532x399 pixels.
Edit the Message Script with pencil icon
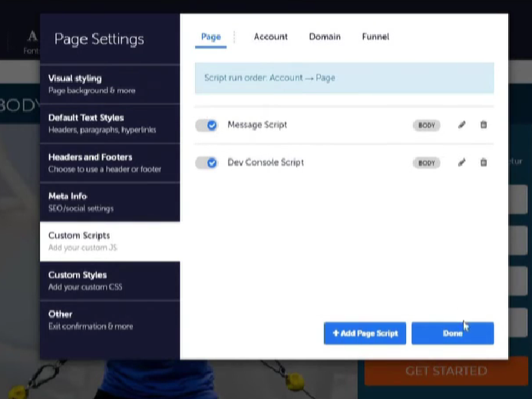(x=461, y=125)
